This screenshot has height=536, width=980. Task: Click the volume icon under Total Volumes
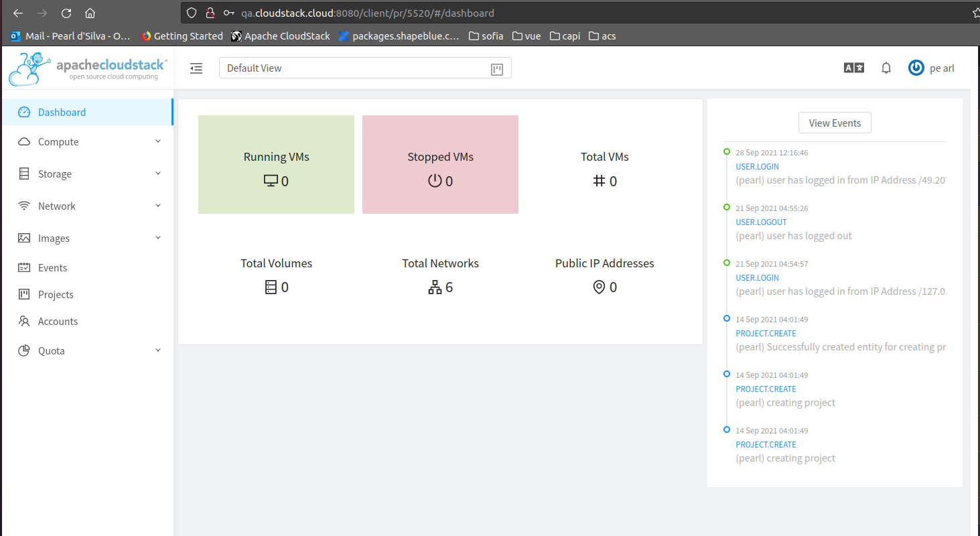tap(271, 287)
